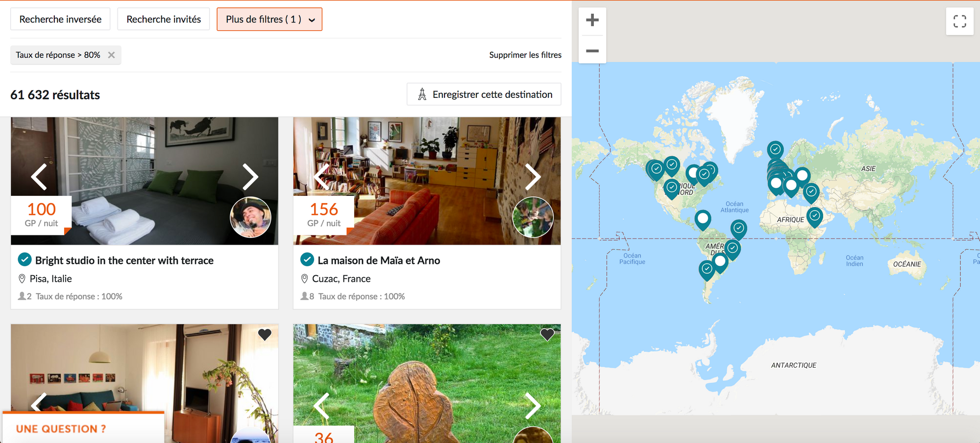Screen dimensions: 980x443
Task: Switch to "Recherche invités"
Action: point(163,19)
